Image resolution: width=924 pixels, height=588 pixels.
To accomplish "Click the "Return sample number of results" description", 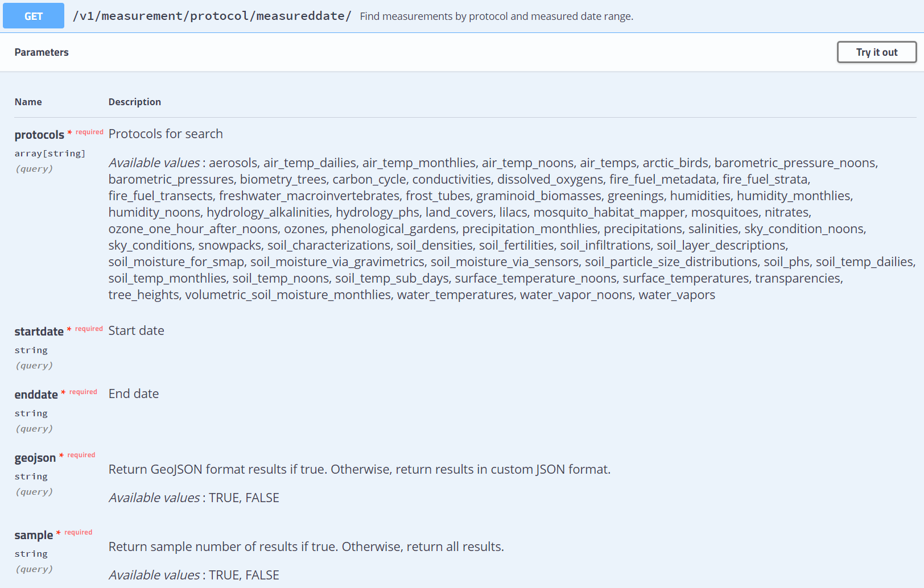I will pyautogui.click(x=306, y=547).
